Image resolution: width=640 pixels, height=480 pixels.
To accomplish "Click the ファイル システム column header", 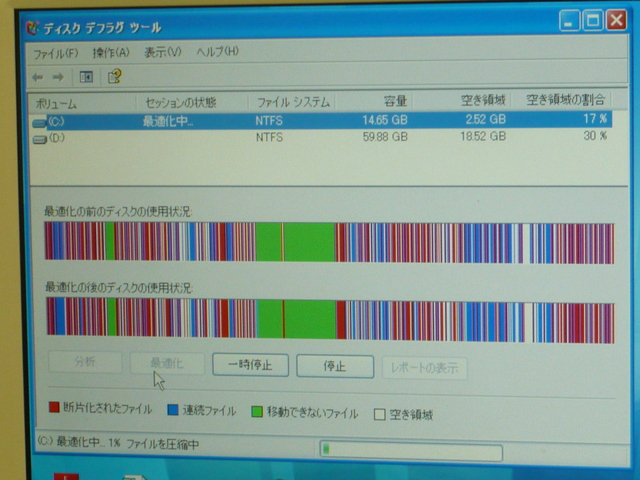I will (x=291, y=103).
